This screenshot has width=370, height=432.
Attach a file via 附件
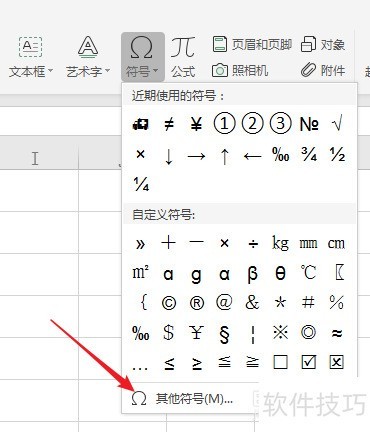tap(323, 70)
